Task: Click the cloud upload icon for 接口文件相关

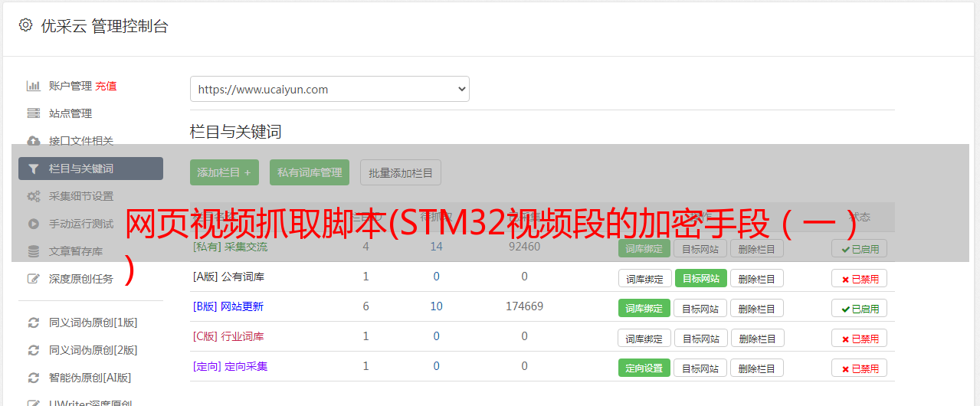Action: tap(34, 141)
